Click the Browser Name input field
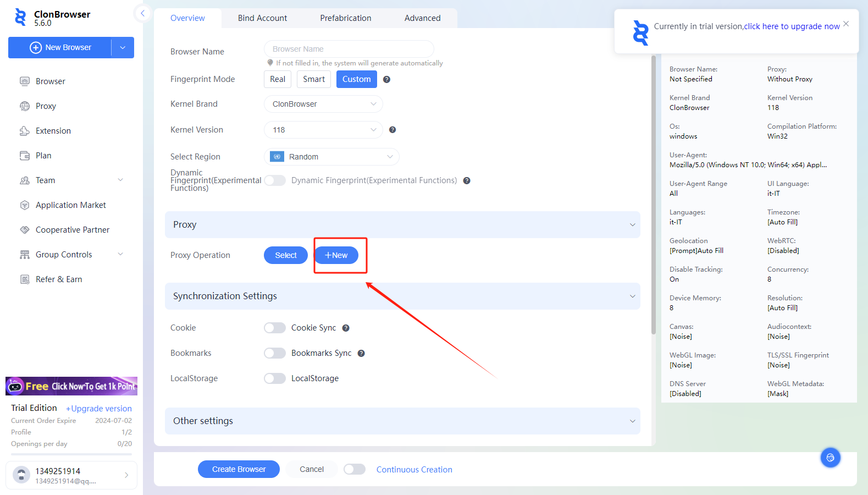Screen dimensions: 868x495 tap(349, 49)
